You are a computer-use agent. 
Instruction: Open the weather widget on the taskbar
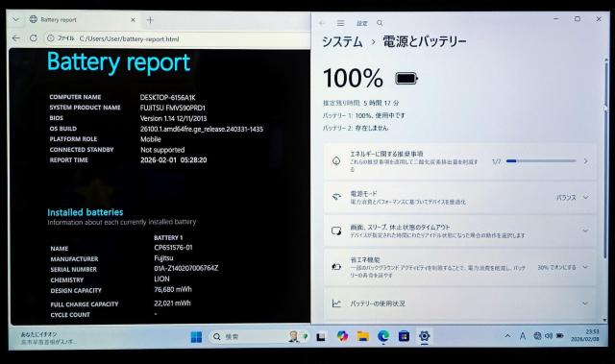click(x=49, y=338)
